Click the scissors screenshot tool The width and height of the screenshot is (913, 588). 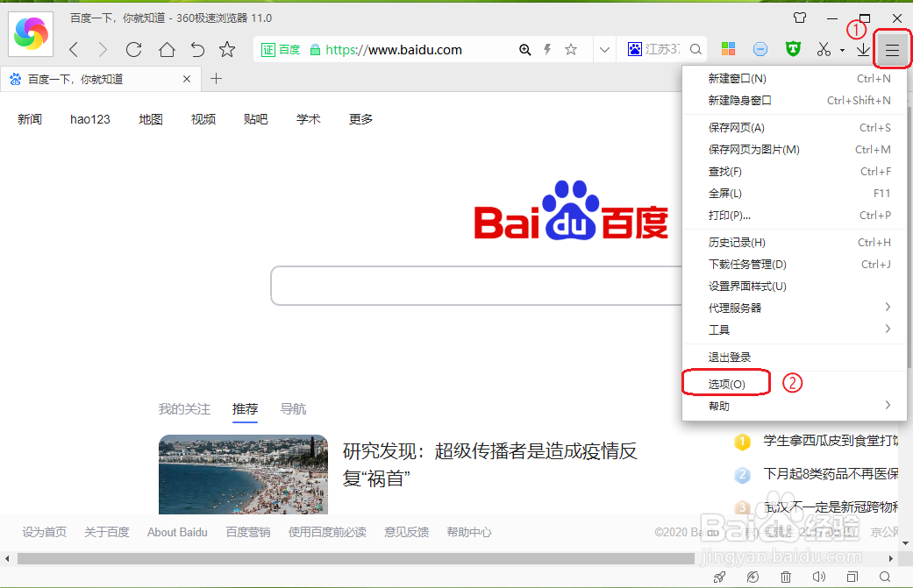point(824,49)
